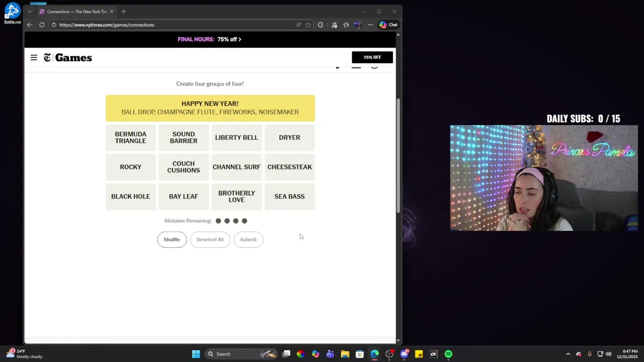Select the DRYER tile

[x=290, y=137]
